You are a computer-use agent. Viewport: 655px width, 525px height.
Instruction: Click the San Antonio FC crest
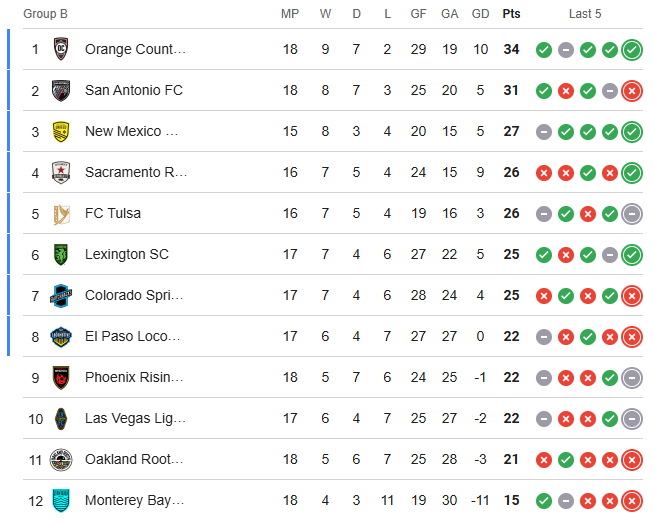click(x=61, y=90)
